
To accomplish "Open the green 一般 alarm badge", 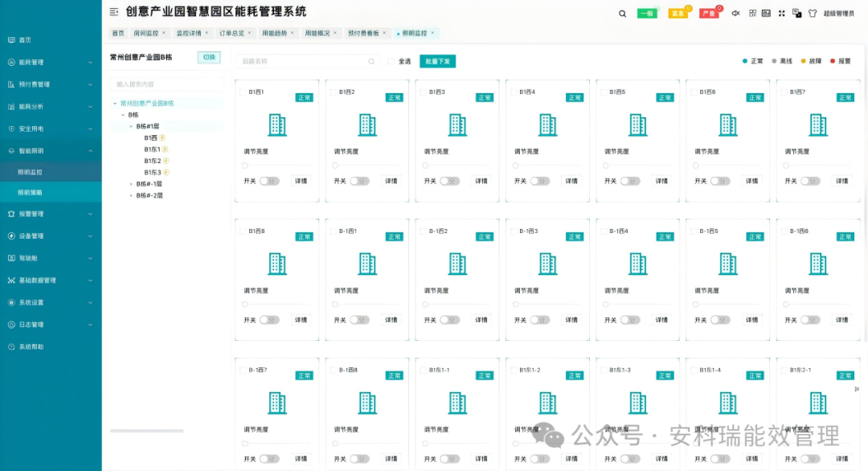I will 646,14.
